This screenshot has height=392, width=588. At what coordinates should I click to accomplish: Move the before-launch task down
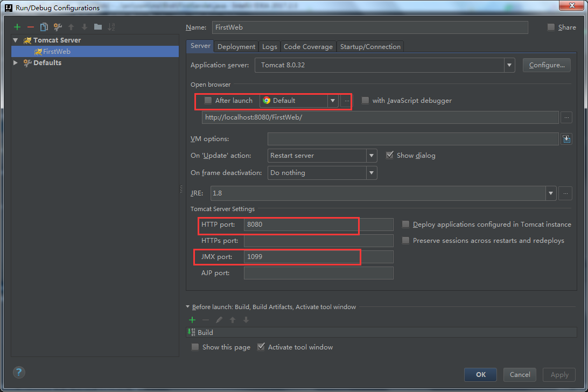(246, 320)
